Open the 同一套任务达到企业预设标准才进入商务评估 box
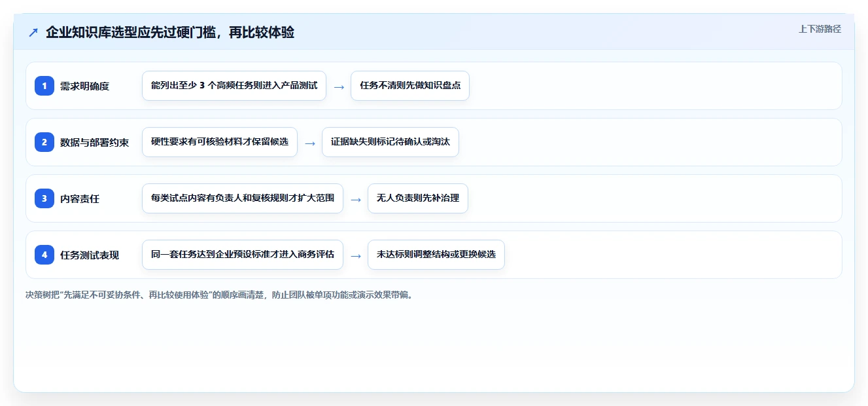 (243, 255)
